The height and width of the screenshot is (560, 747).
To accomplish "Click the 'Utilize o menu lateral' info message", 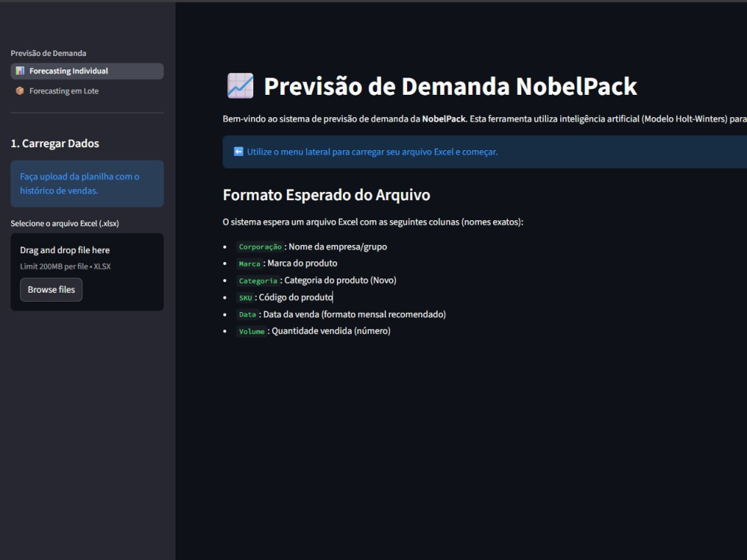I will tap(372, 152).
